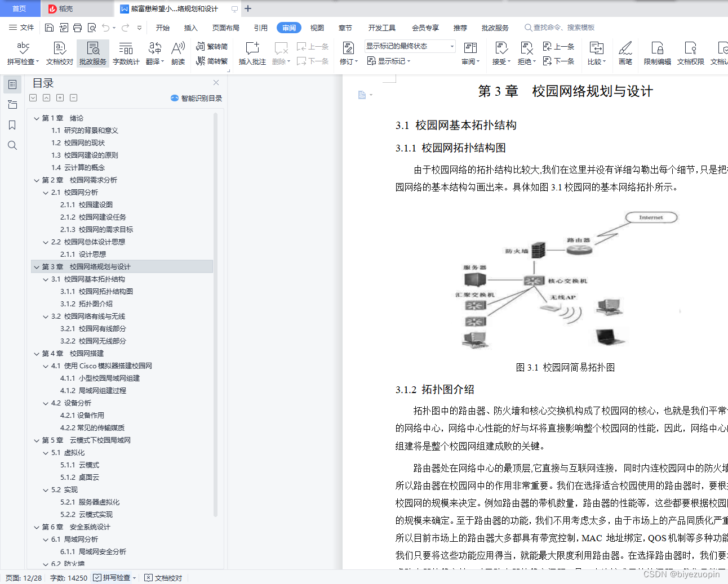The image size is (728, 584).
Task: Open restrict editing (限制编辑)
Action: click(657, 54)
